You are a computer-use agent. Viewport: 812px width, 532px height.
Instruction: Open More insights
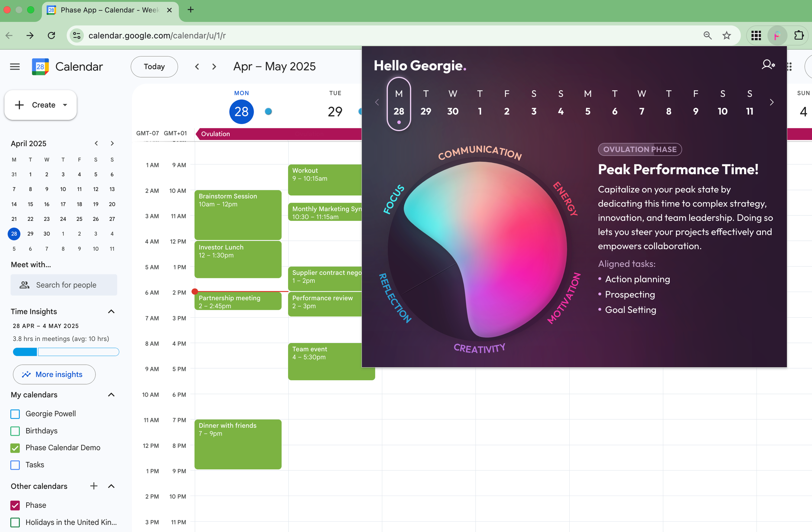tap(54, 374)
